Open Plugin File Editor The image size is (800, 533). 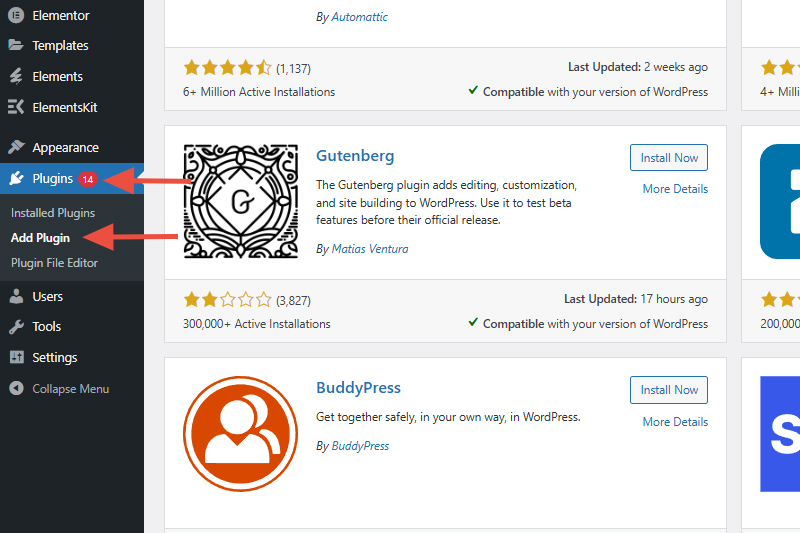click(x=54, y=263)
